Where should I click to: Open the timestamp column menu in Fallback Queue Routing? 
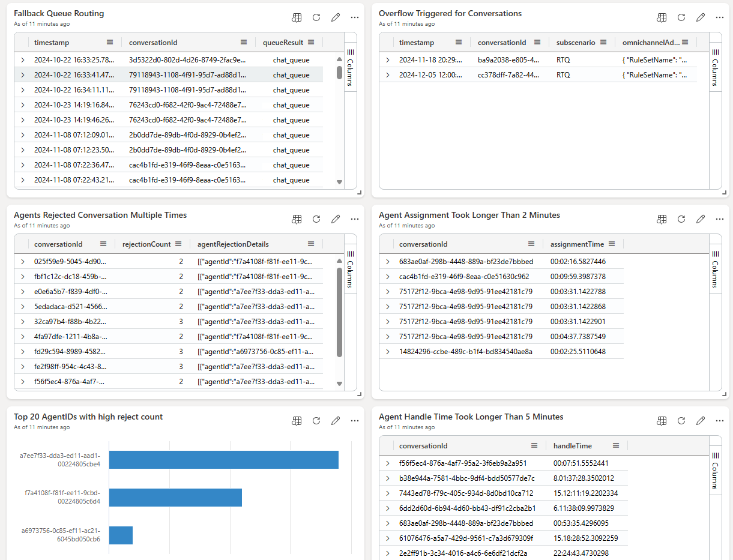(110, 42)
